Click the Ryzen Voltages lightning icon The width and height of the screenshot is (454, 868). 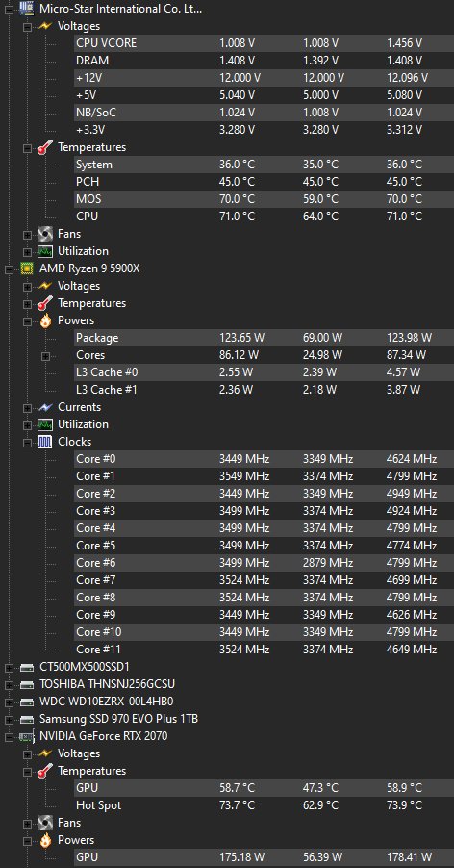pyautogui.click(x=45, y=286)
